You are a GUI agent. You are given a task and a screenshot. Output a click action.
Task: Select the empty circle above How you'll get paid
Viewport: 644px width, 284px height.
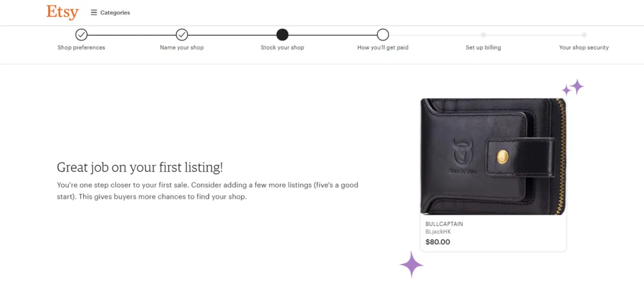(x=383, y=35)
